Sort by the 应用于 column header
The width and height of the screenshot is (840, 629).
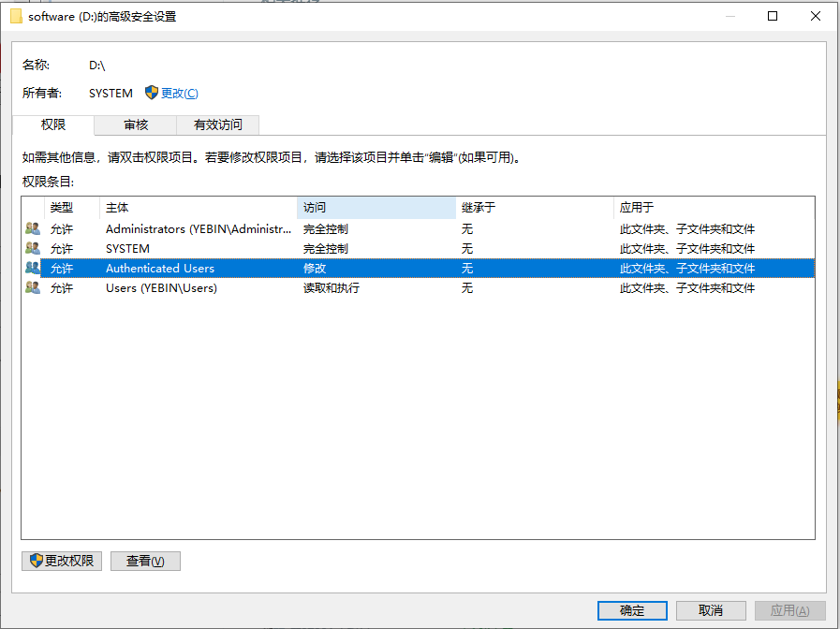(714, 208)
